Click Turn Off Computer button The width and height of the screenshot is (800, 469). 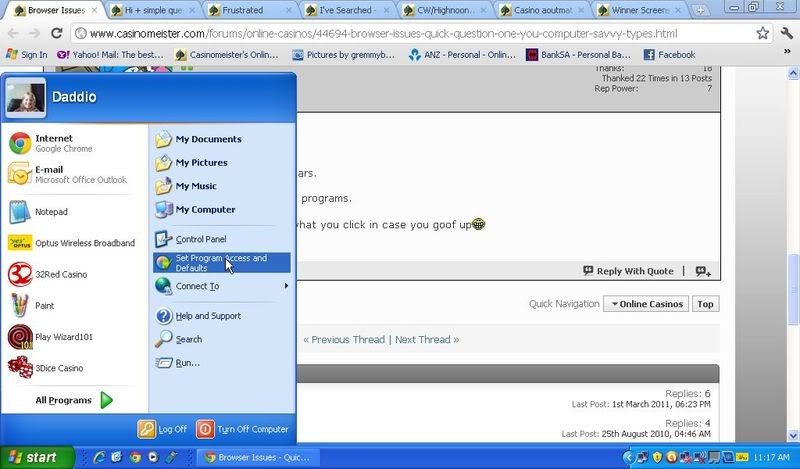(x=243, y=429)
